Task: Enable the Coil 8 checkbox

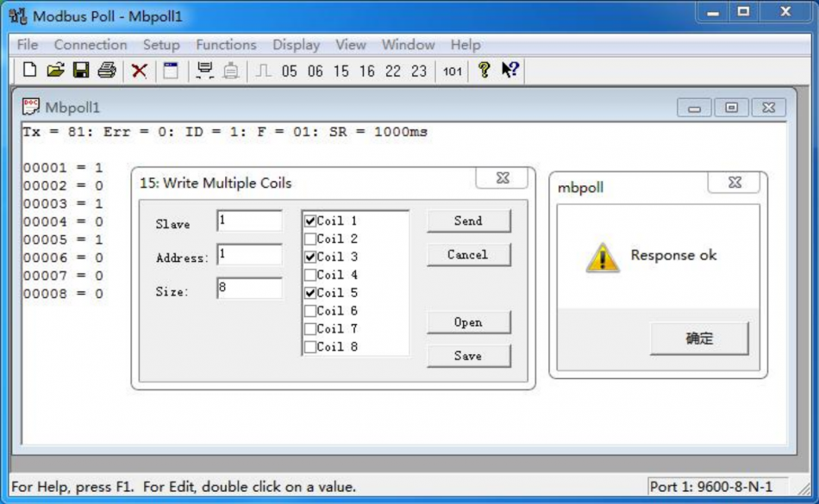Action: (x=310, y=347)
